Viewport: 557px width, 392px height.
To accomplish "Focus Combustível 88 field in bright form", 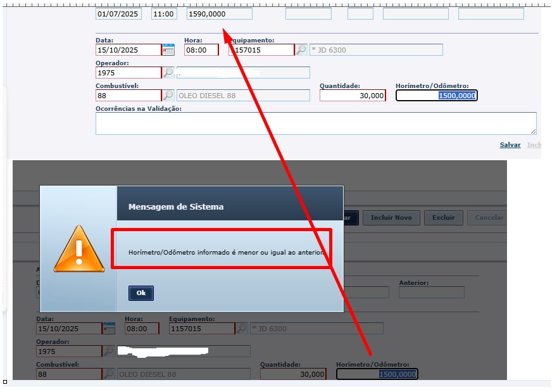I will (128, 95).
